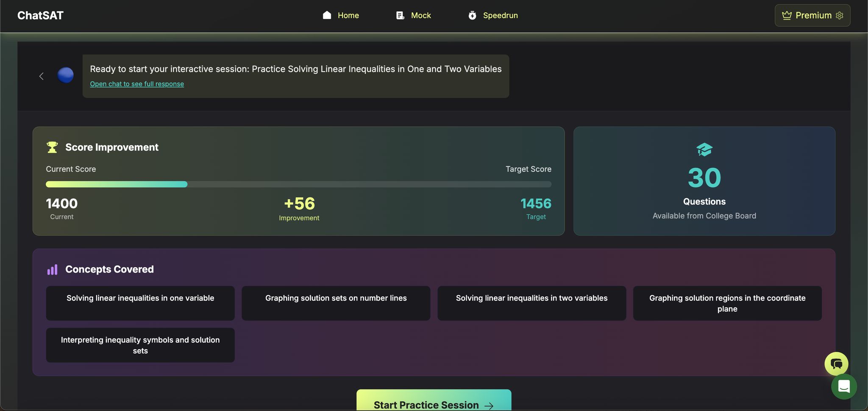Open settings via the gear icon
Viewport: 868px width, 411px height.
(840, 15)
